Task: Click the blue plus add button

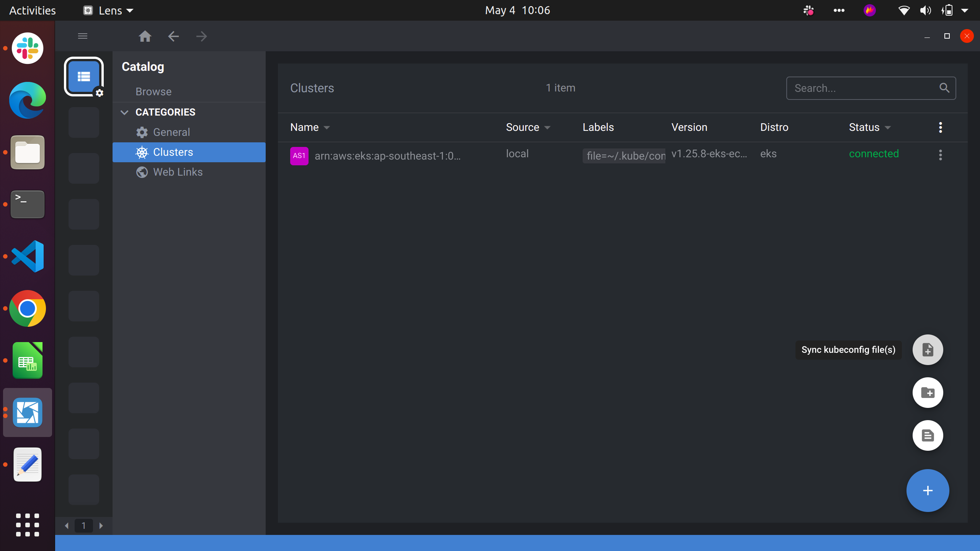Action: pyautogui.click(x=928, y=491)
